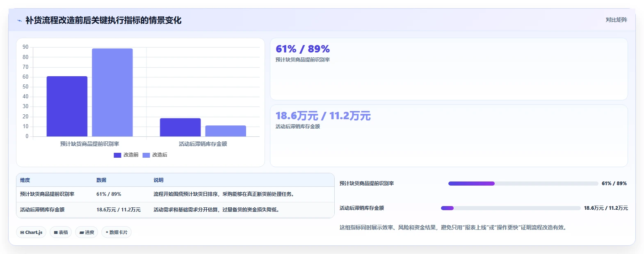Image resolution: width=644 pixels, height=254 pixels.
Task: Click the 改造后 bar for 活动后滞销库存金额
Action: coord(226,131)
